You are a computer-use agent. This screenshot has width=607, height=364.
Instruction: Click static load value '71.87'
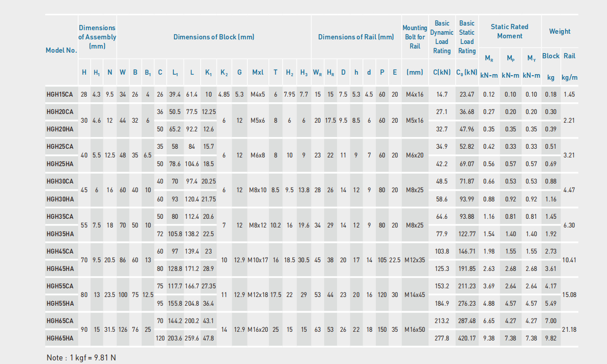pyautogui.click(x=467, y=181)
